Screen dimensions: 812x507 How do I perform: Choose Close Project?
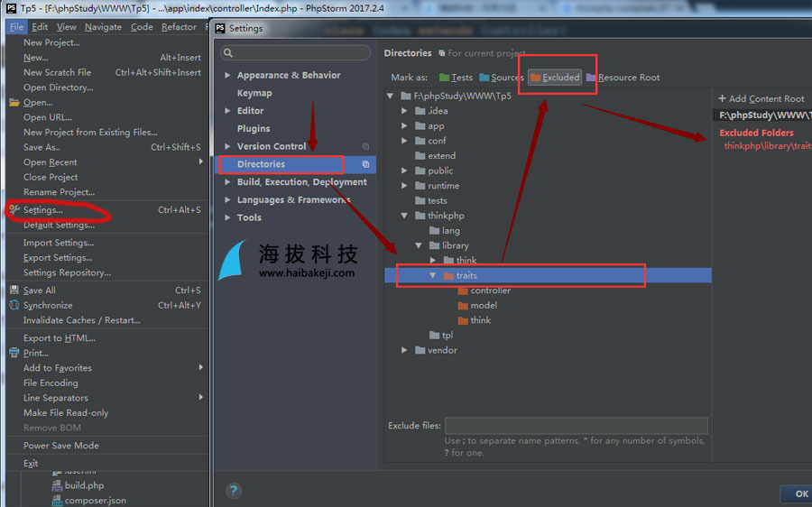tap(107, 177)
